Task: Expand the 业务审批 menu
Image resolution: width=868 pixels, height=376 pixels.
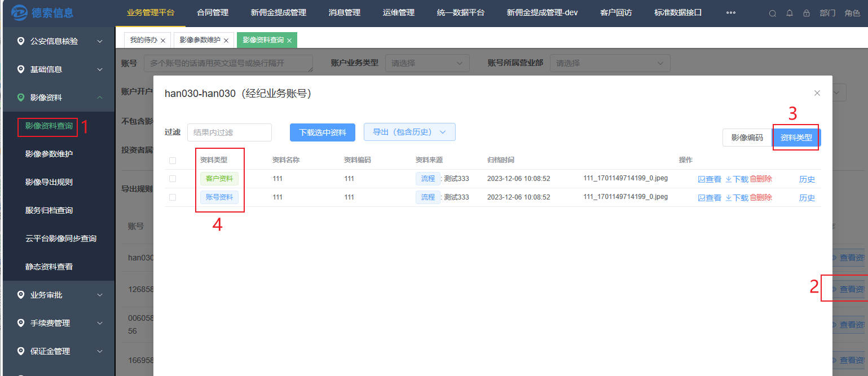Action: click(x=58, y=295)
